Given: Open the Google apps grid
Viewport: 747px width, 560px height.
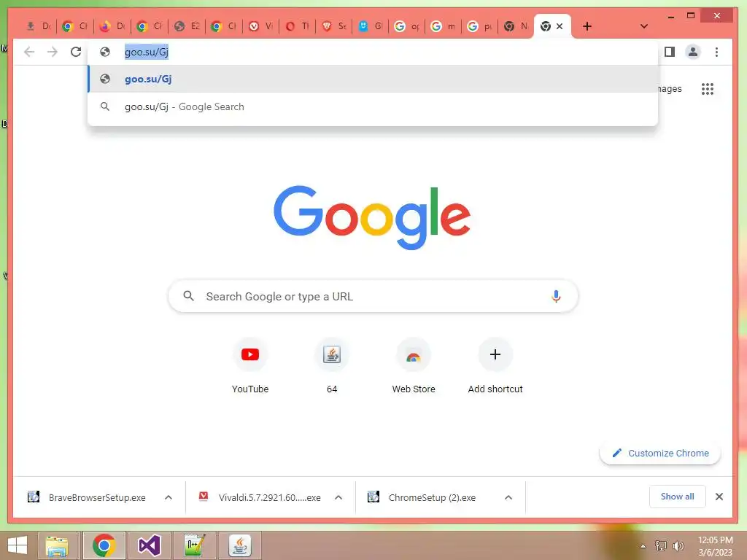Looking at the screenshot, I should click(x=708, y=89).
